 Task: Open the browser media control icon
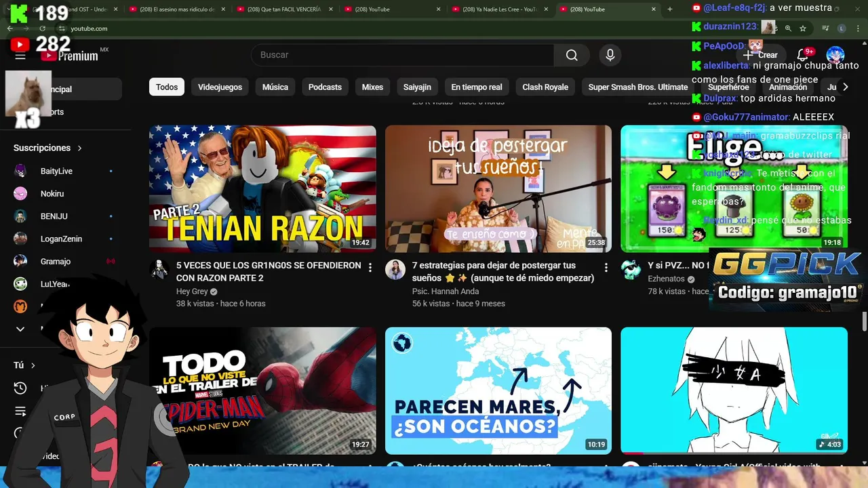825,28
